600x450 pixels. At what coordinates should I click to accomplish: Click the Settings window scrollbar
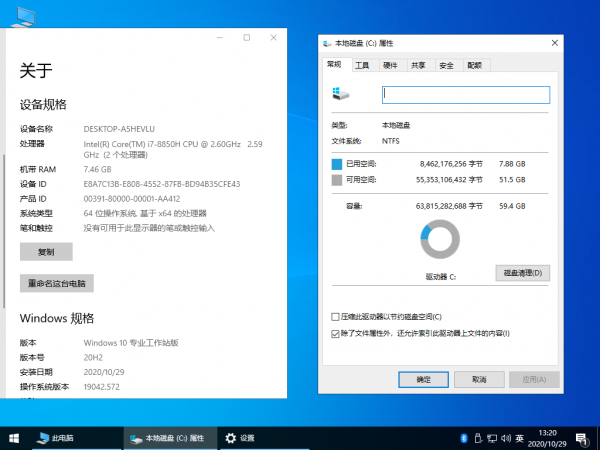coord(4,231)
